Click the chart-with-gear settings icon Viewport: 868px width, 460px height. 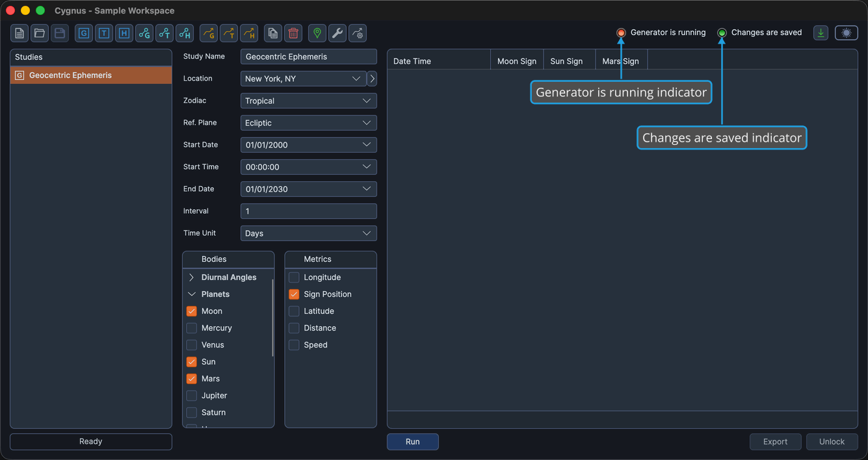coord(358,33)
